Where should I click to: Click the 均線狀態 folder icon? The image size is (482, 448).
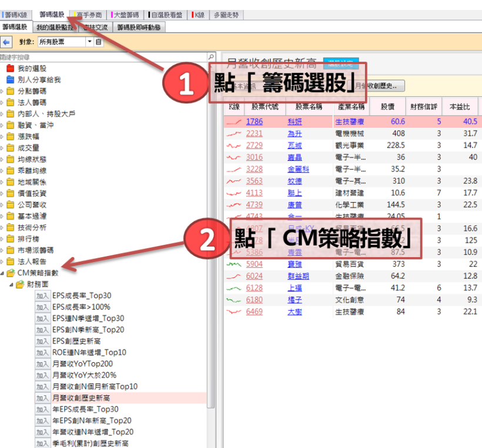point(11,159)
